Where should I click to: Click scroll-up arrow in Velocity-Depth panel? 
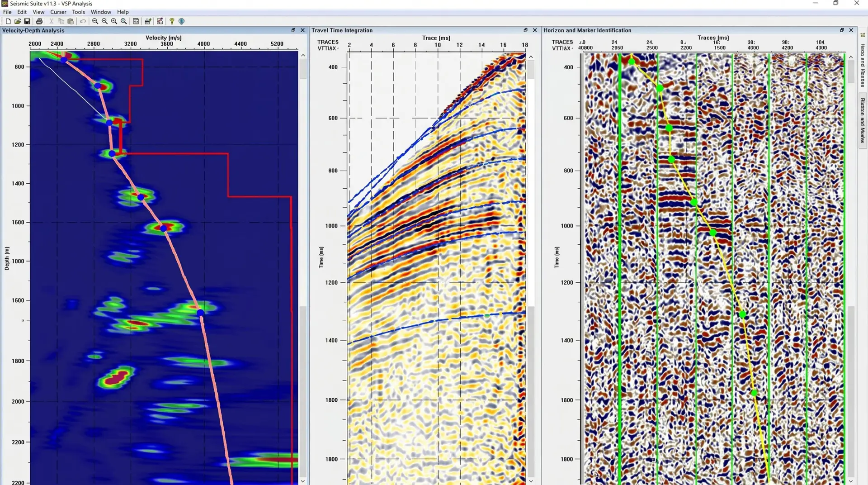pos(303,55)
